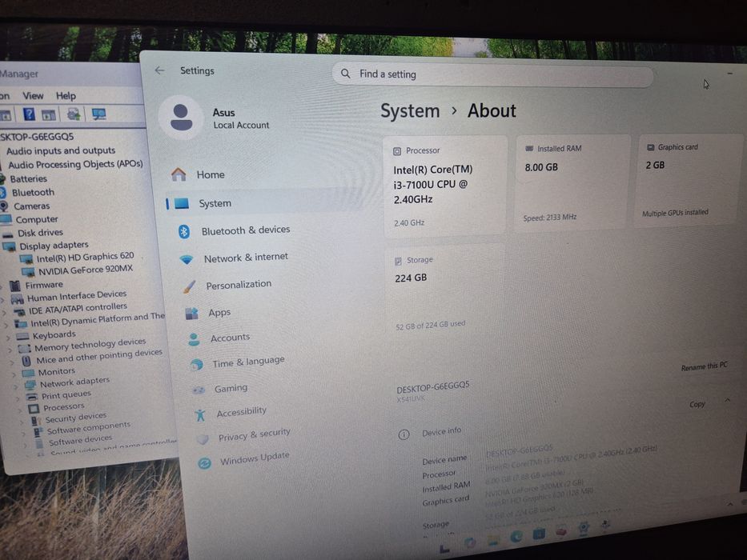Expand the Memory technology devices node

coord(10,350)
